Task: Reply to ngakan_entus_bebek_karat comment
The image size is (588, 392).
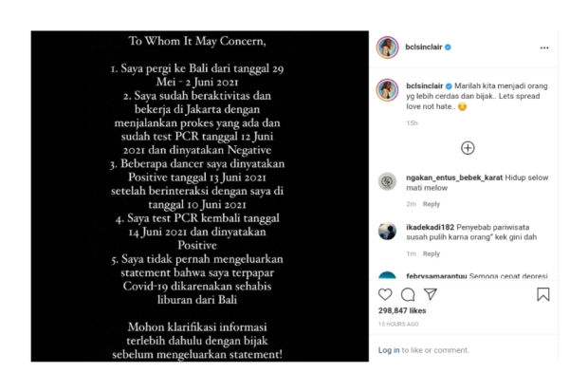Action: pyautogui.click(x=432, y=204)
